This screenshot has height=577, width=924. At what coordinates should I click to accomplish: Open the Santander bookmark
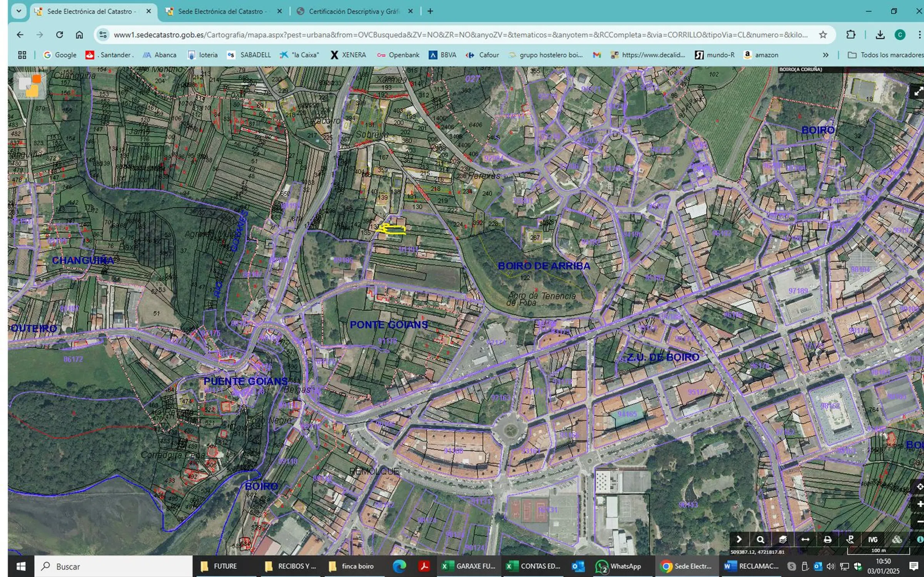110,55
